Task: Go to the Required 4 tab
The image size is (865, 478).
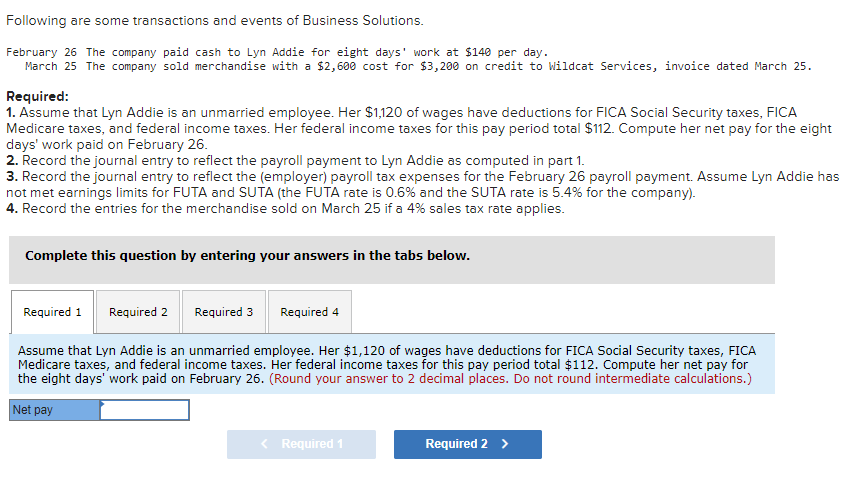Action: coord(309,312)
